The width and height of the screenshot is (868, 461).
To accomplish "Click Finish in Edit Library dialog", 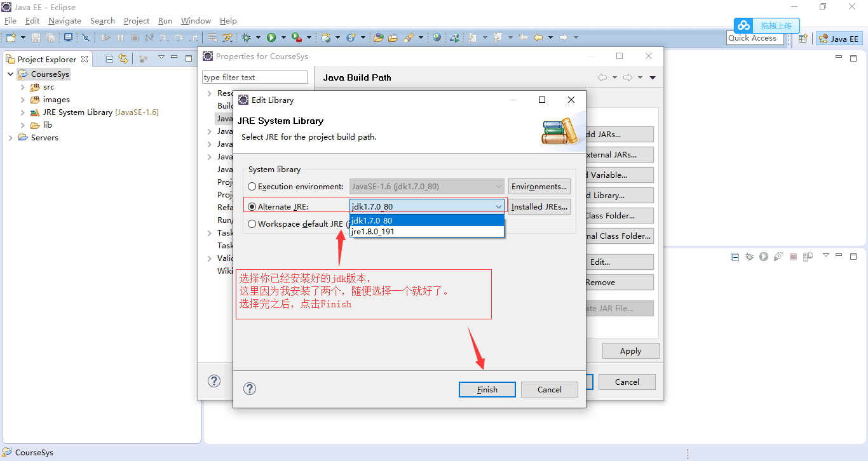I will tap(487, 389).
